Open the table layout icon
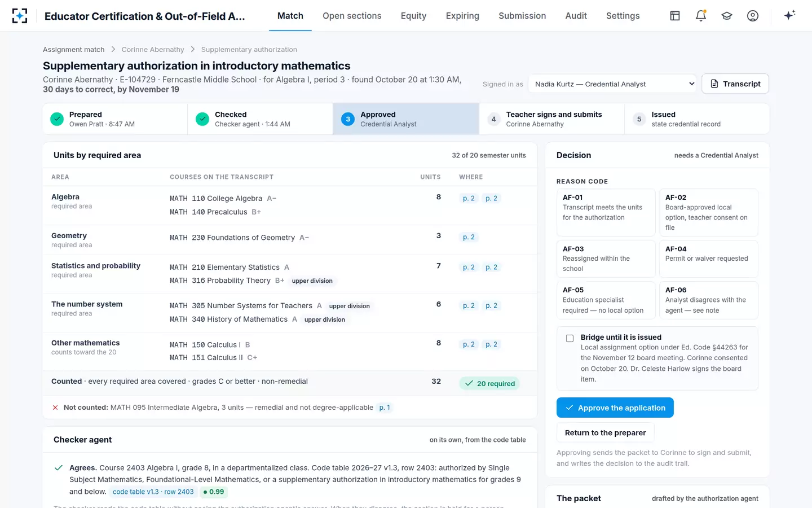The image size is (812, 508). pyautogui.click(x=675, y=16)
